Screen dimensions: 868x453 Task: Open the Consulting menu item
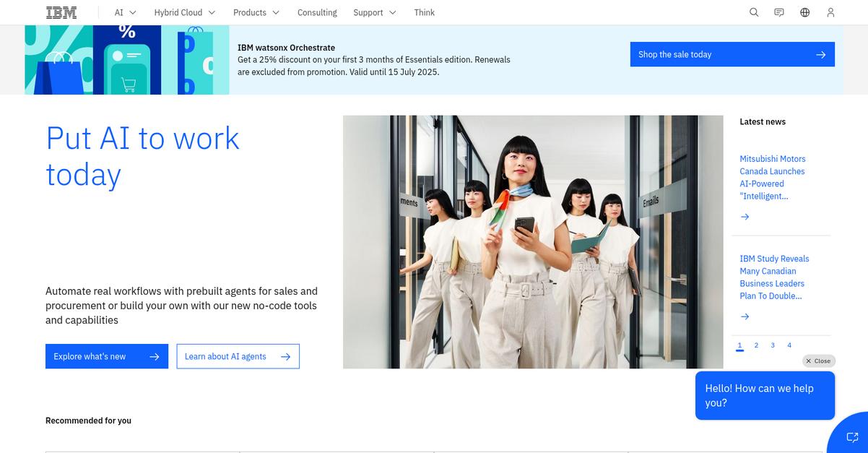pos(317,12)
